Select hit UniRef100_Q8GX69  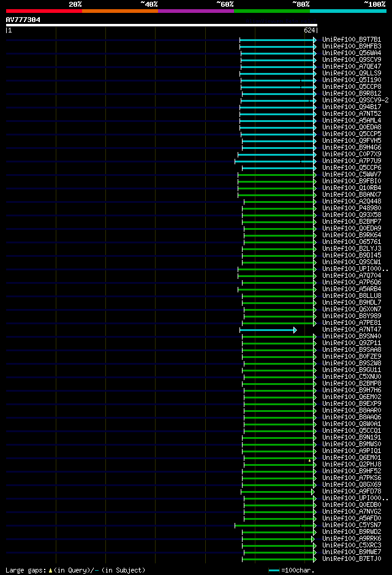point(352,484)
